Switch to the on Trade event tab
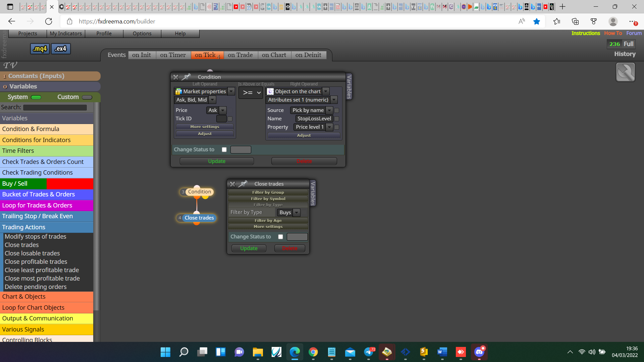This screenshot has height=362, width=644. (240, 55)
